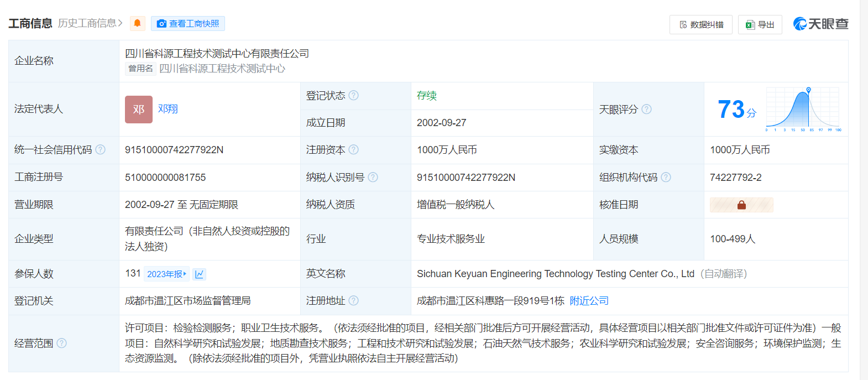The width and height of the screenshot is (868, 380).
Task: Click the 导出 export button
Action: coord(760,24)
